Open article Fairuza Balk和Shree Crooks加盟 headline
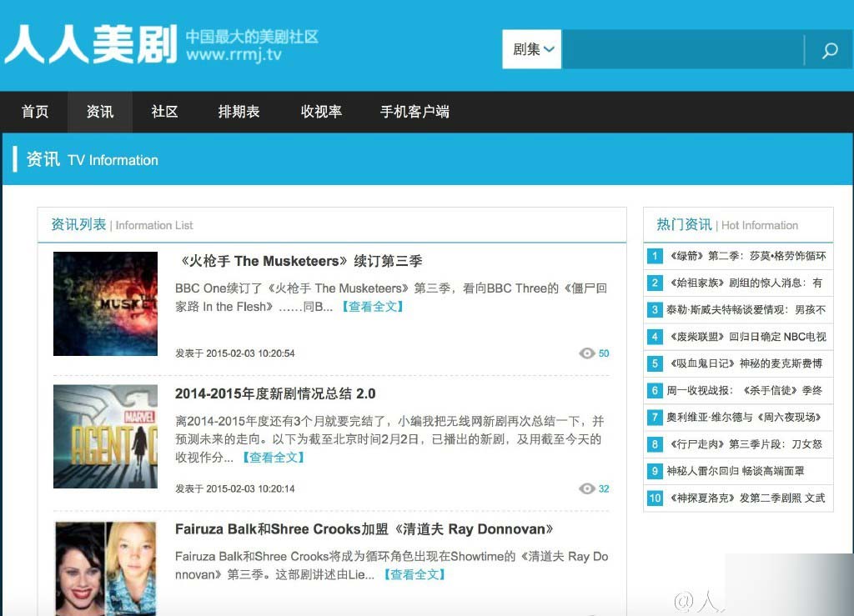The width and height of the screenshot is (854, 616). (x=364, y=529)
